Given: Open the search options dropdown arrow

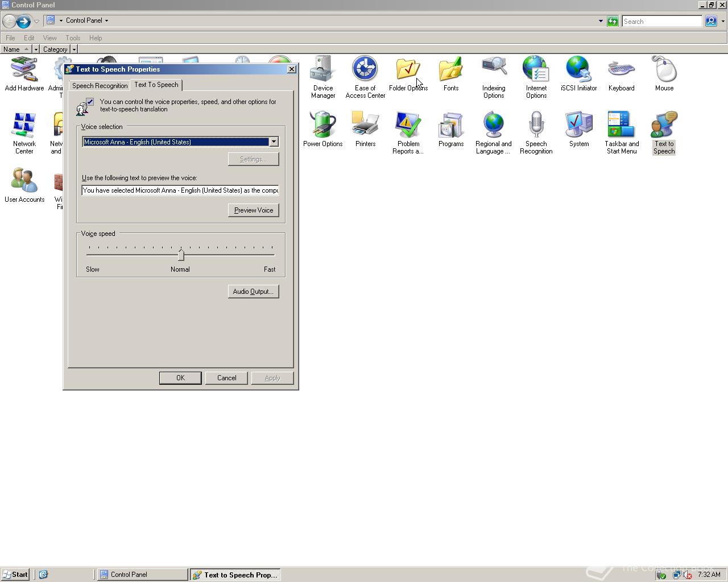Looking at the screenshot, I should 723,22.
